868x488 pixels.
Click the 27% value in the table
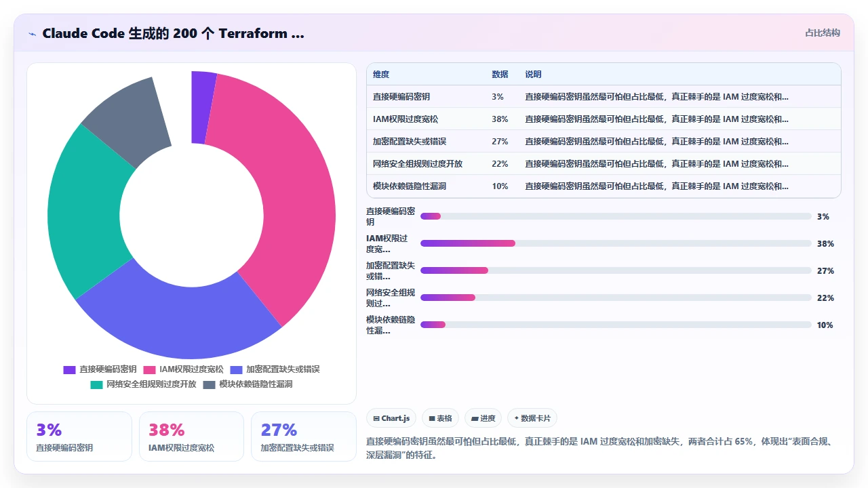click(500, 142)
